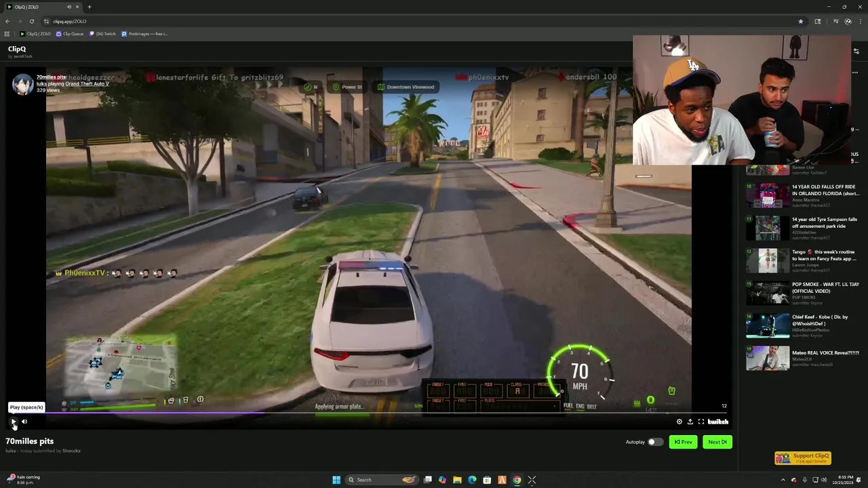Open the queue options icon in the header
Viewport: 868px width, 488px height.
[856, 51]
